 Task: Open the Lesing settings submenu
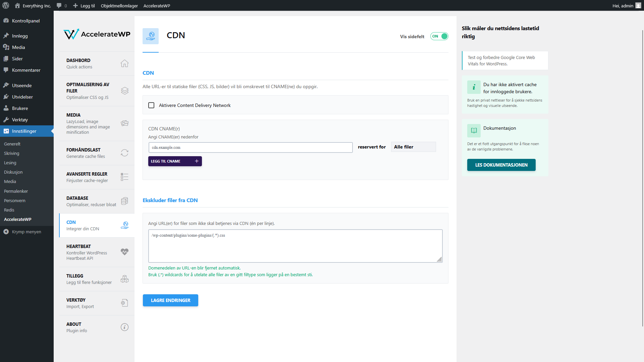[10, 163]
